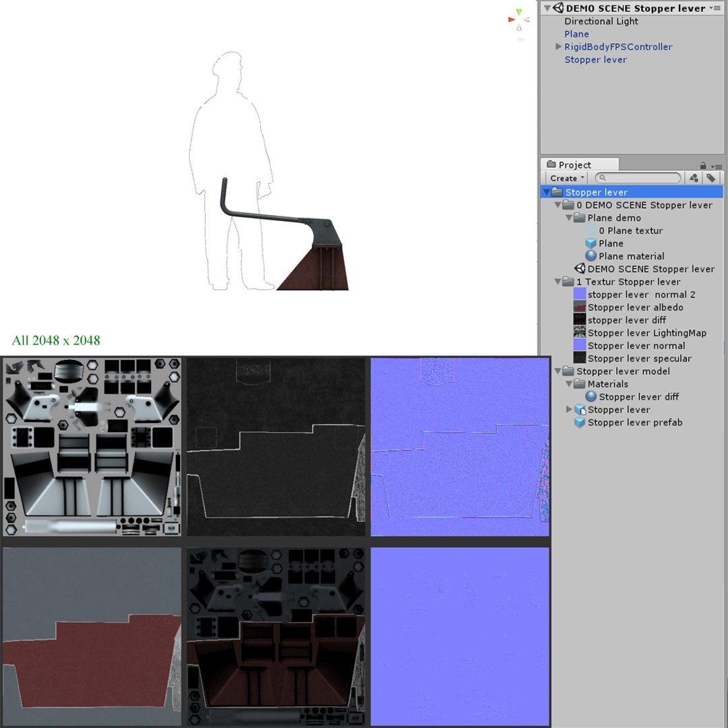The height and width of the screenshot is (728, 728).
Task: Click the scene orientation gizmo
Action: click(519, 20)
